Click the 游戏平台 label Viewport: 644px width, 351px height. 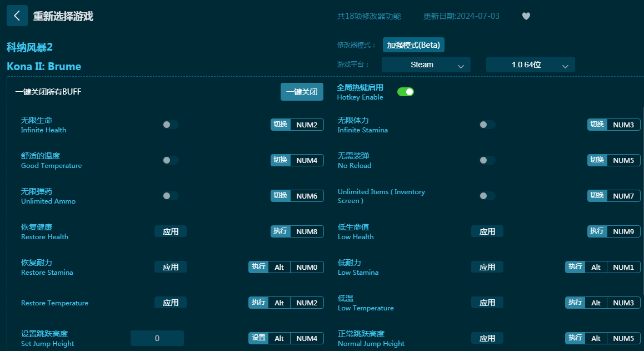353,65
